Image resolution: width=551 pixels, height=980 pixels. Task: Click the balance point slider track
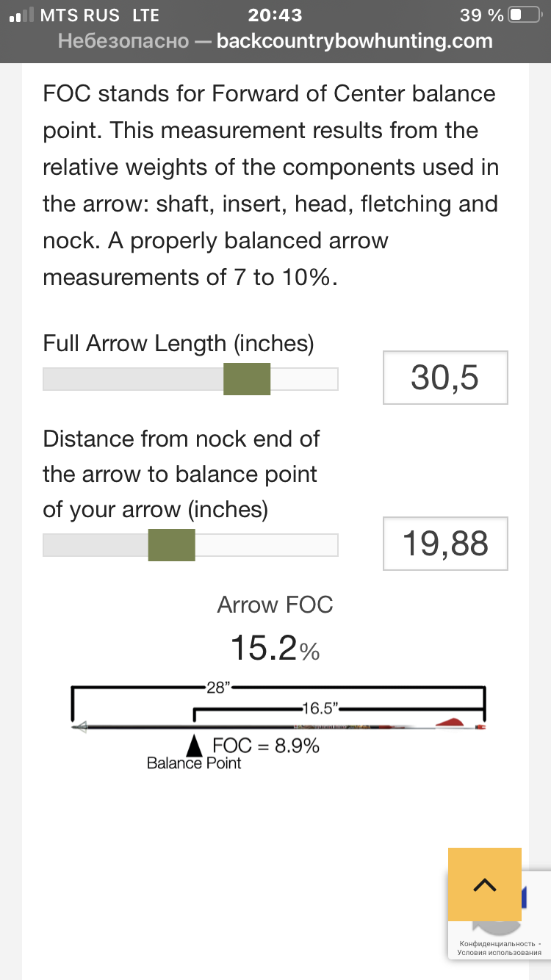click(191, 545)
